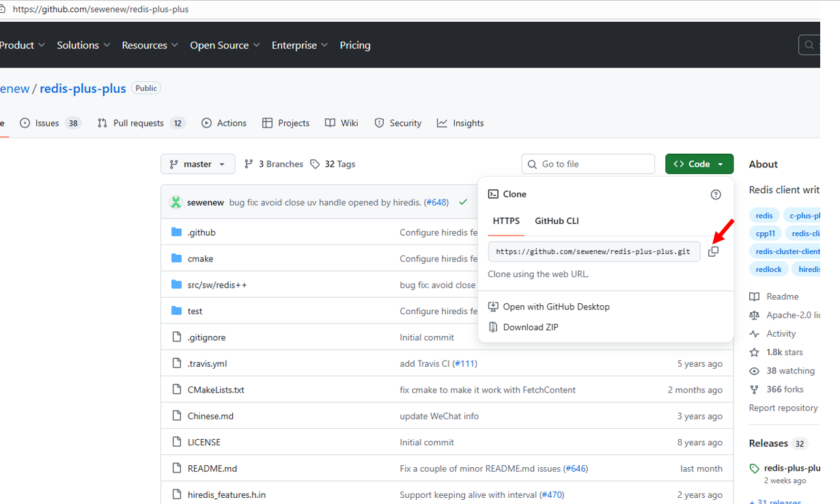This screenshot has width=840, height=504.
Task: Click the tag icon beside 32 Tags
Action: click(315, 164)
